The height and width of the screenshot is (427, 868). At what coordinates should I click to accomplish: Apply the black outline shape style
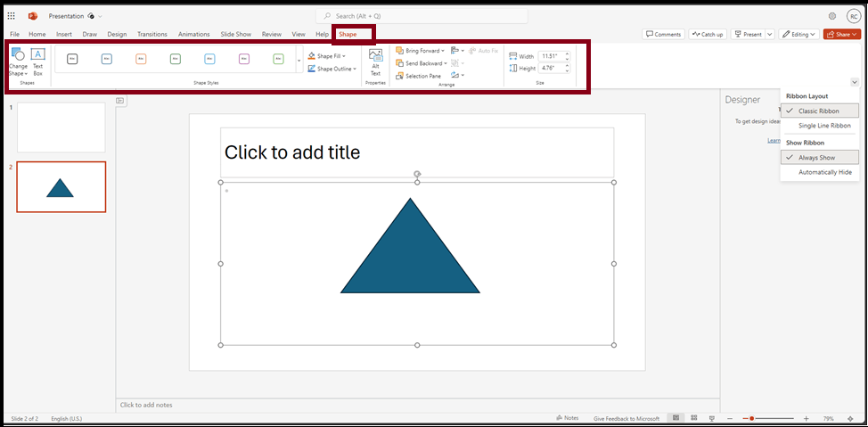[x=72, y=59]
